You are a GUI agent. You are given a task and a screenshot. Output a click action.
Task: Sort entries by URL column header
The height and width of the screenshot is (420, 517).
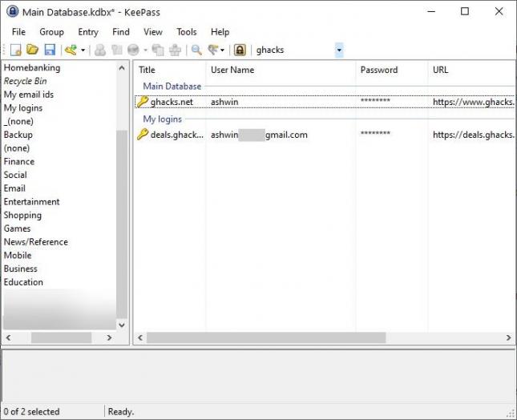[471, 71]
